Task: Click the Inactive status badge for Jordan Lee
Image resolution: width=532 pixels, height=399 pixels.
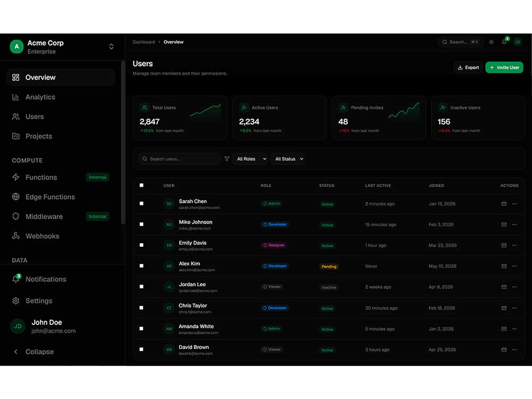Action: 329,287
